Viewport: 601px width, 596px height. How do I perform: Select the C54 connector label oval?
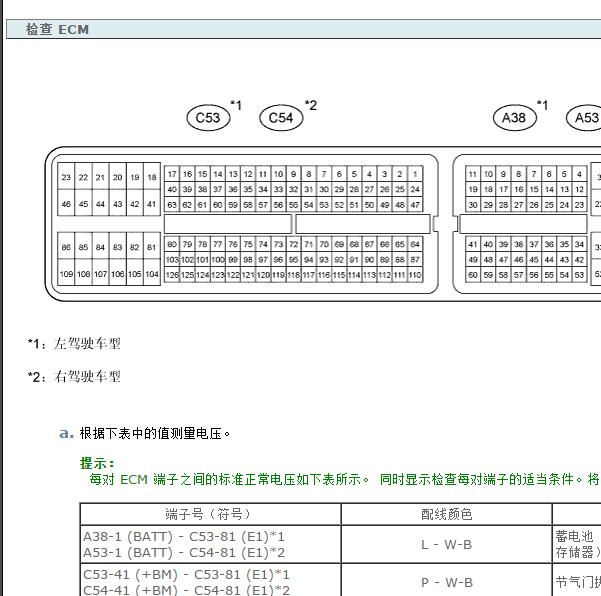pyautogui.click(x=281, y=118)
